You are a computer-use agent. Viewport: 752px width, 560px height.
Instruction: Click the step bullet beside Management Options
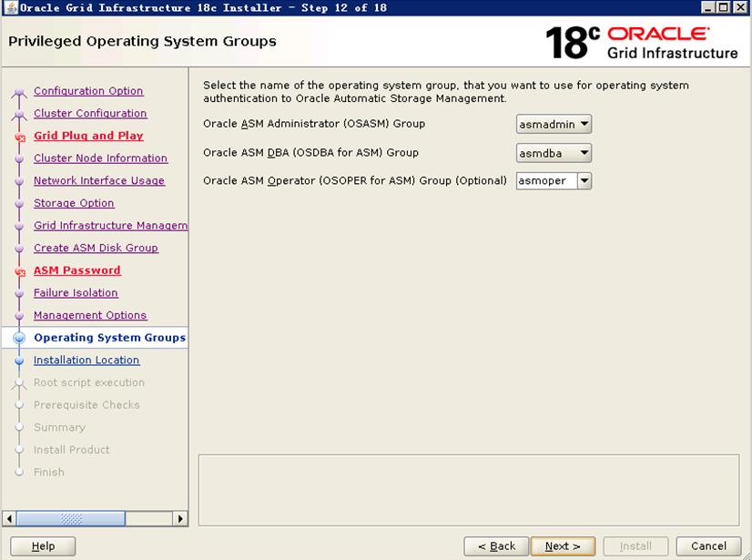19,316
